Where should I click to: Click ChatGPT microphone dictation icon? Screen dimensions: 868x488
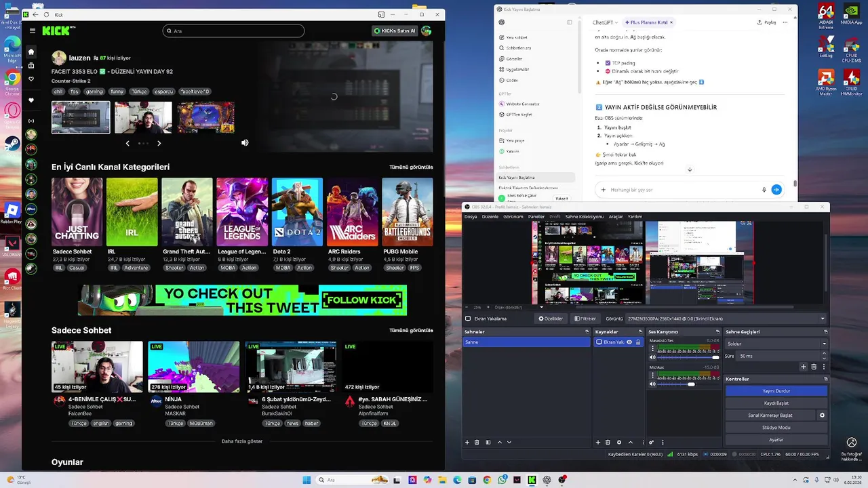pyautogui.click(x=764, y=190)
